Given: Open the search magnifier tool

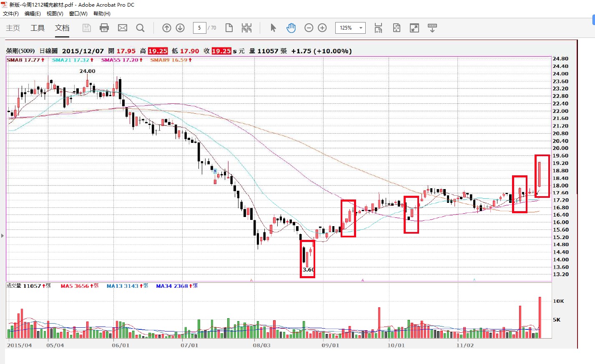Looking at the screenshot, I should point(141,28).
